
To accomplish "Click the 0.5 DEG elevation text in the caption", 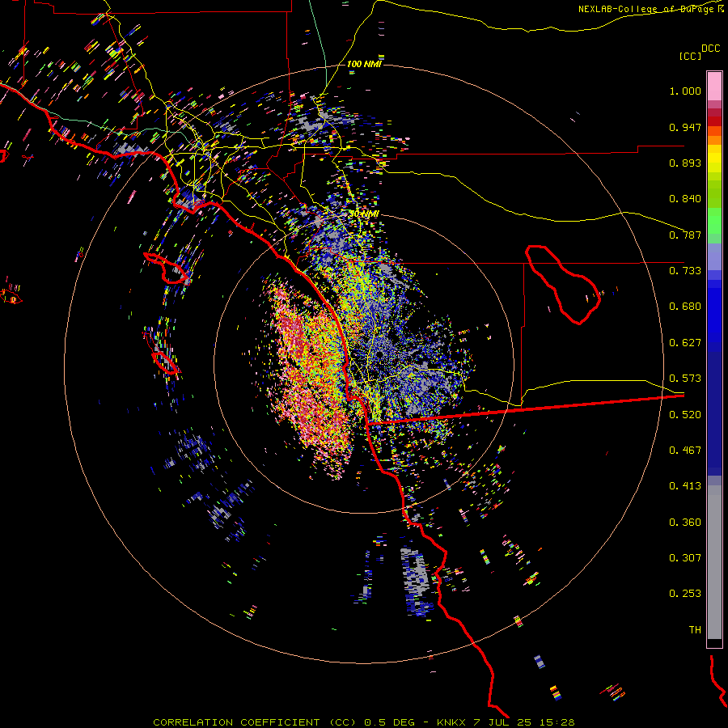I will click(x=389, y=722).
